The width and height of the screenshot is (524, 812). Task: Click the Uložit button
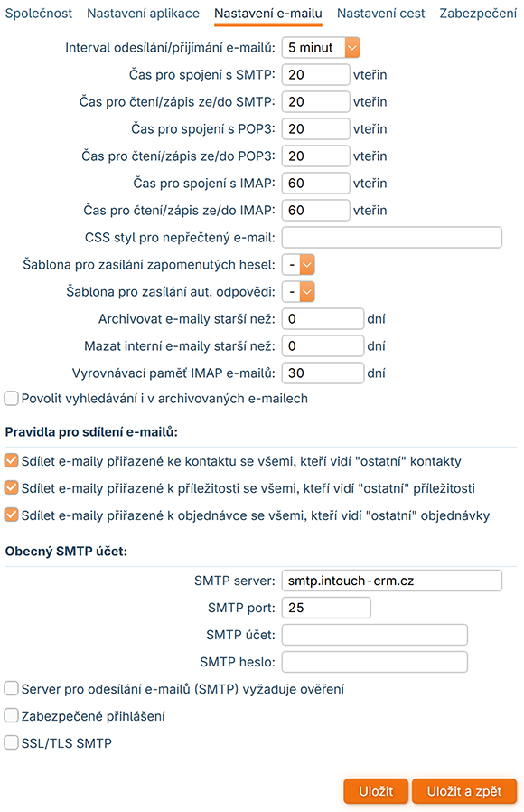[x=376, y=791]
